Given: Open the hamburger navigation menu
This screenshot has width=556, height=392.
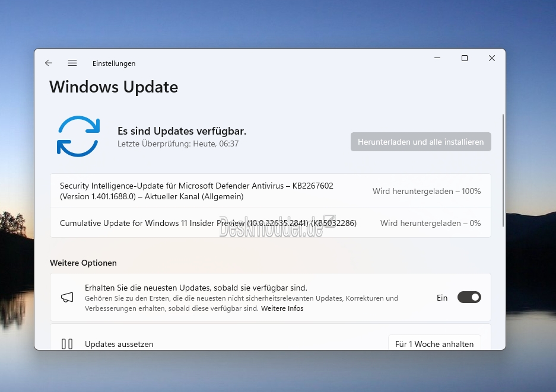Looking at the screenshot, I should pos(72,63).
